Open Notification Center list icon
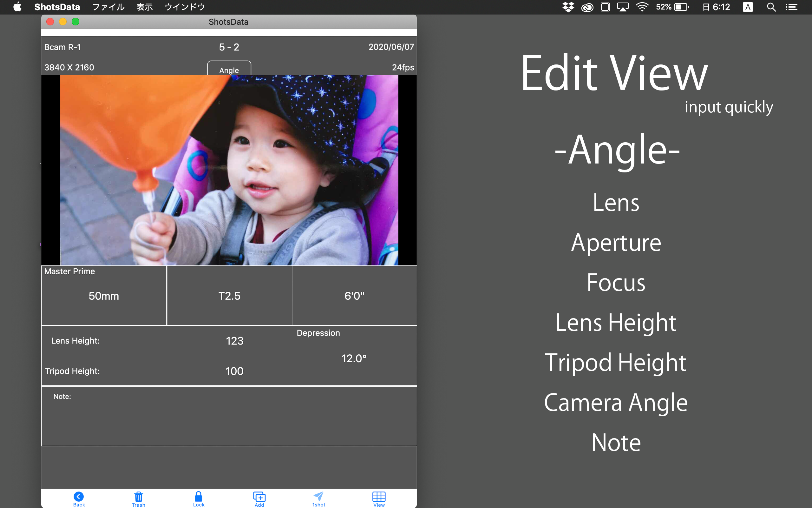The height and width of the screenshot is (508, 812). click(791, 7)
